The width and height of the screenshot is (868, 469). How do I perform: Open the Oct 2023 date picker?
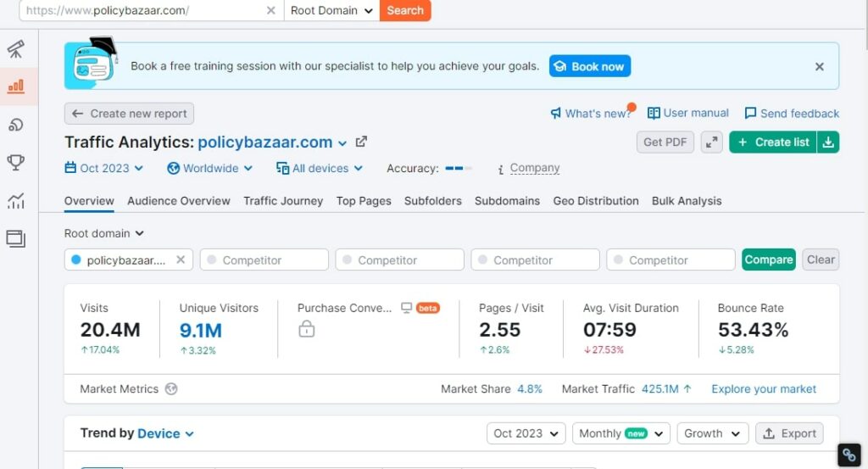click(x=104, y=168)
